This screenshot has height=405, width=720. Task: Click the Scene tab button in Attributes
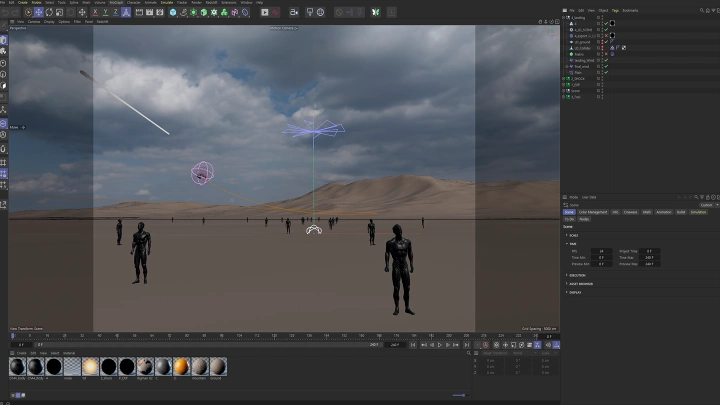point(569,212)
